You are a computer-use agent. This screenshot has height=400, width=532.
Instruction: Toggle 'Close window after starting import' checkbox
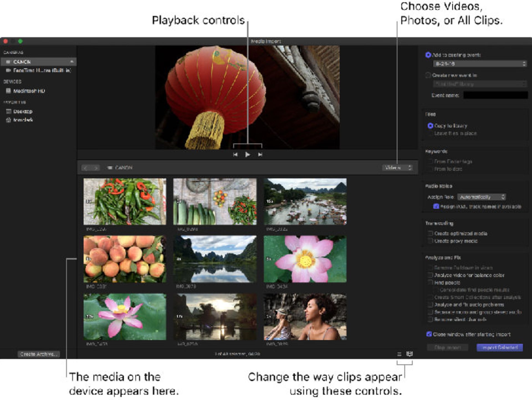429,334
